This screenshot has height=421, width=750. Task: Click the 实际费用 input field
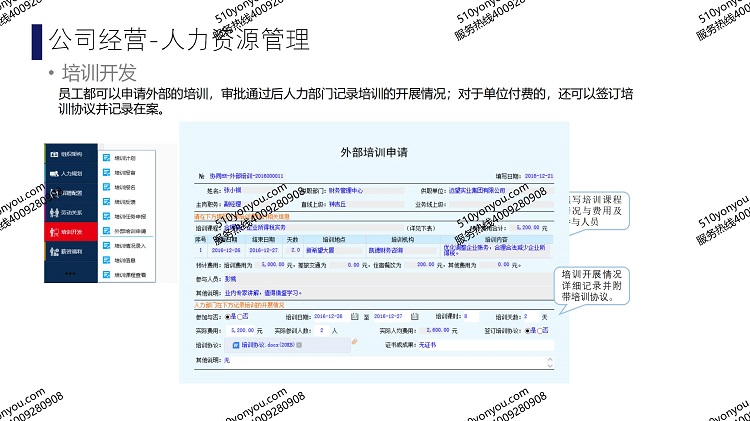coord(244,330)
